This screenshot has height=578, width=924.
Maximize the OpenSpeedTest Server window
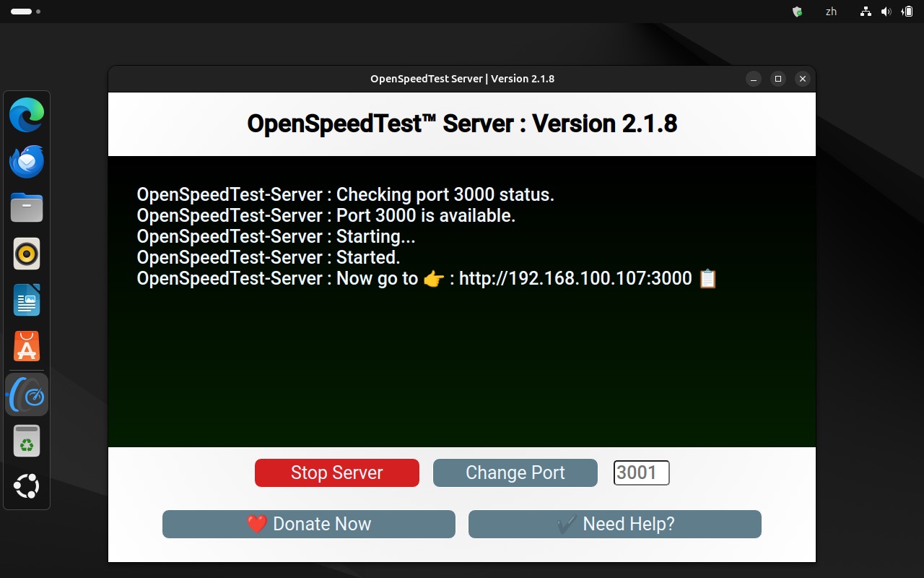[777, 79]
